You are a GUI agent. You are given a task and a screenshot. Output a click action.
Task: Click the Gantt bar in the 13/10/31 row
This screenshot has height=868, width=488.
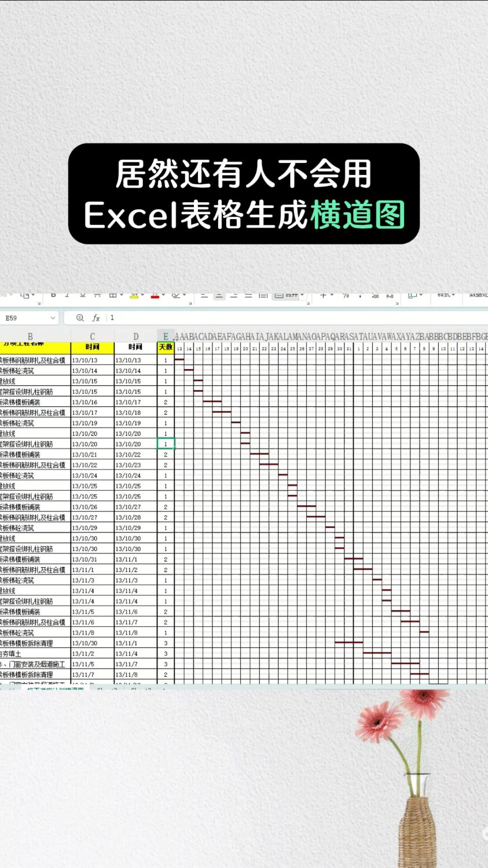click(354, 559)
